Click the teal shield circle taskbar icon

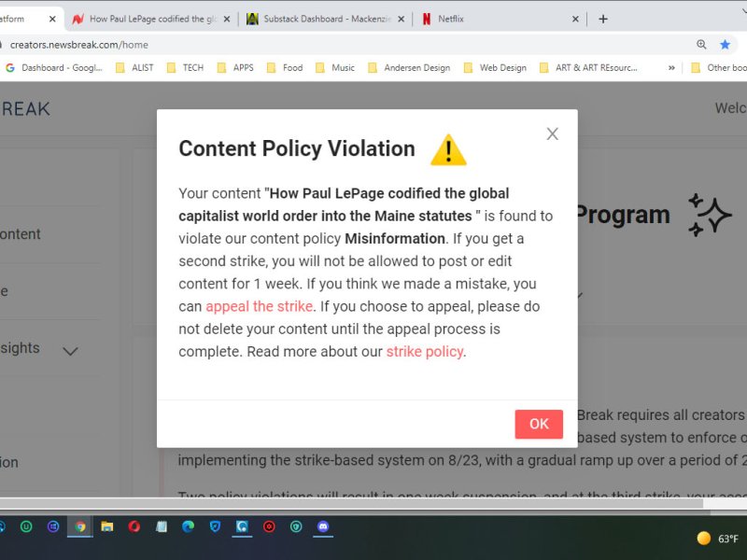(296, 526)
